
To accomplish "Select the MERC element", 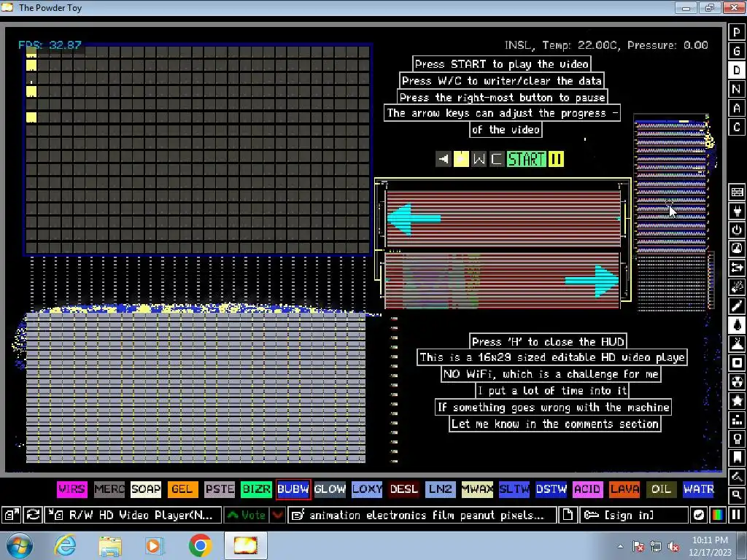I will pos(109,489).
